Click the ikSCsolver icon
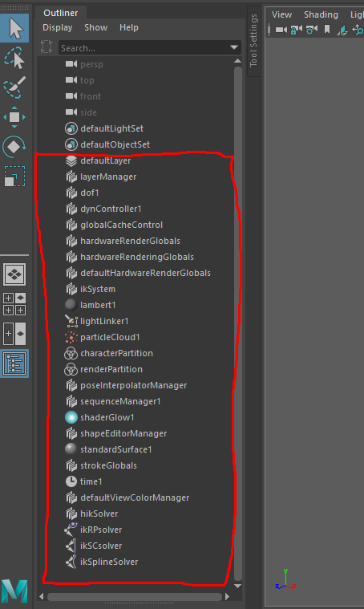Image resolution: width=364 pixels, height=609 pixels. click(x=71, y=546)
